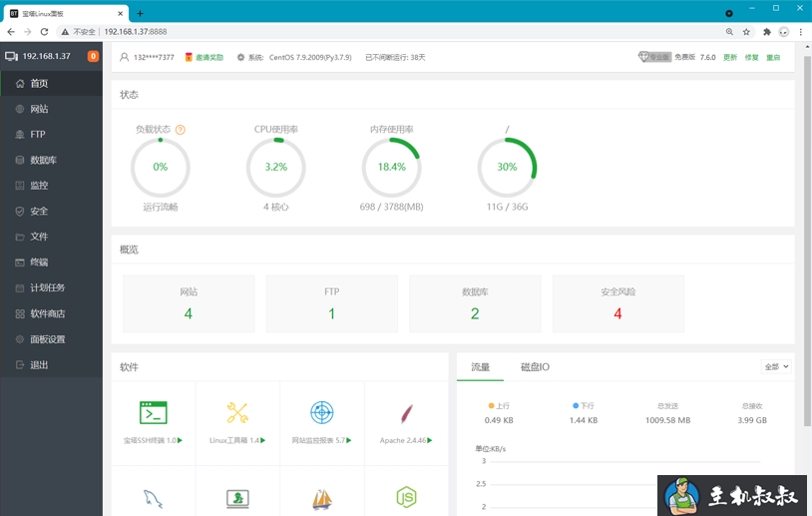
Task: Open FTP in the sidebar
Action: [x=51, y=134]
